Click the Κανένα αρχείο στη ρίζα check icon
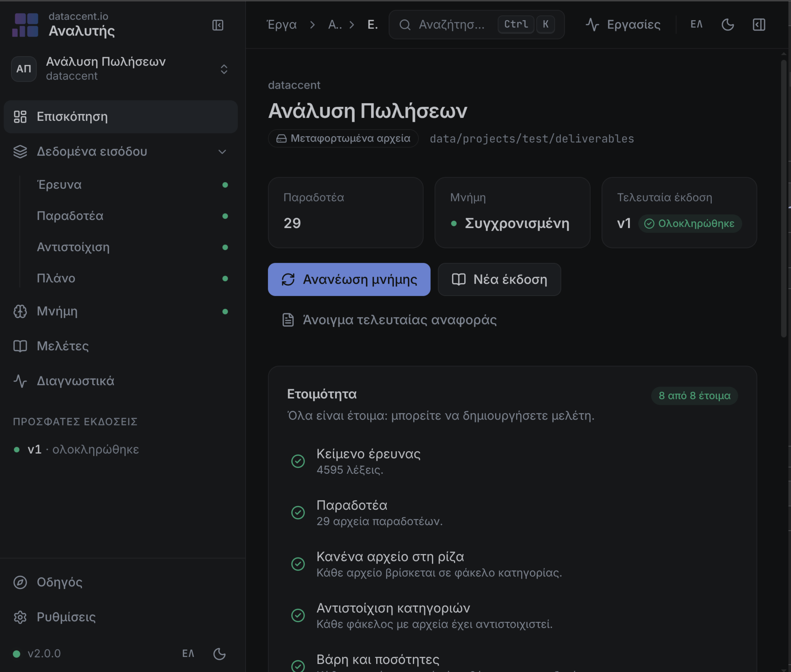 (x=298, y=564)
